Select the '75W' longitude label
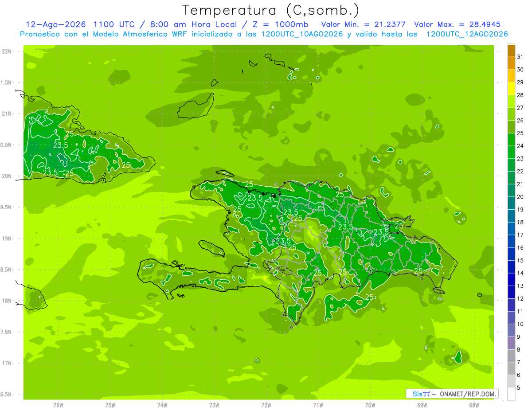 point(110,405)
